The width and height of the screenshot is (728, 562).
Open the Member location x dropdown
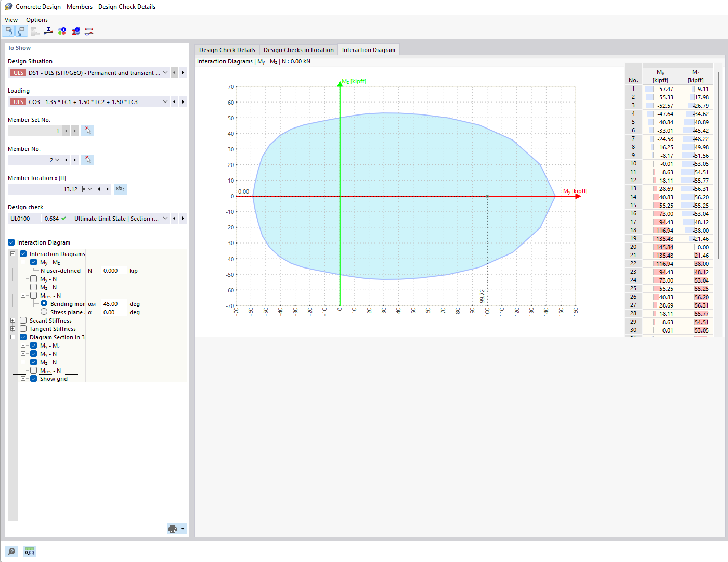[90, 189]
